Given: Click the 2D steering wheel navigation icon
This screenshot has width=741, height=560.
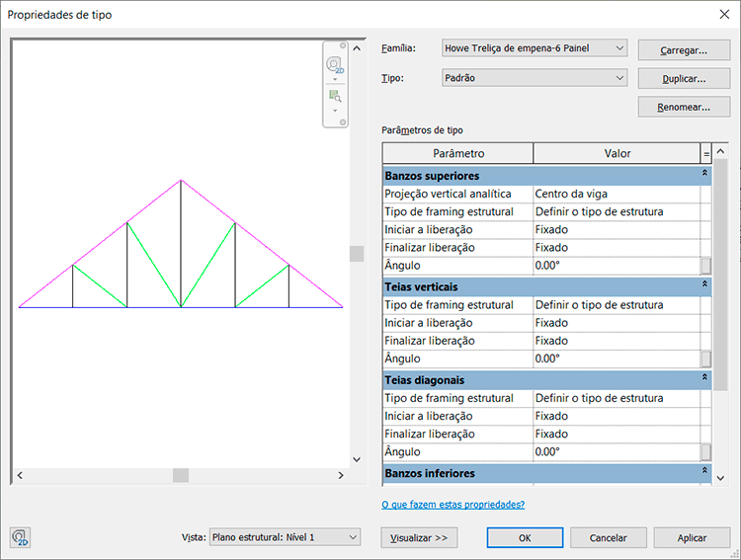Looking at the screenshot, I should point(335,65).
